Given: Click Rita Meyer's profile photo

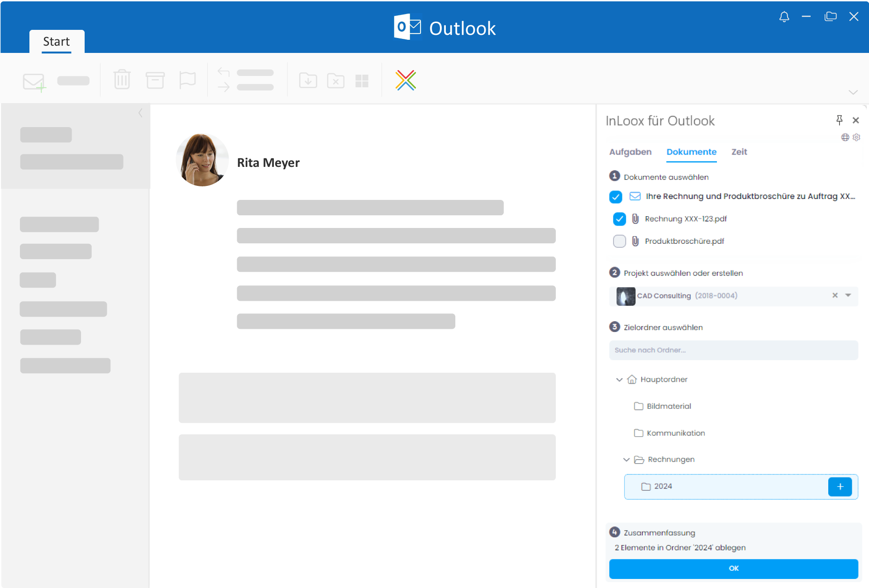Looking at the screenshot, I should [x=202, y=159].
